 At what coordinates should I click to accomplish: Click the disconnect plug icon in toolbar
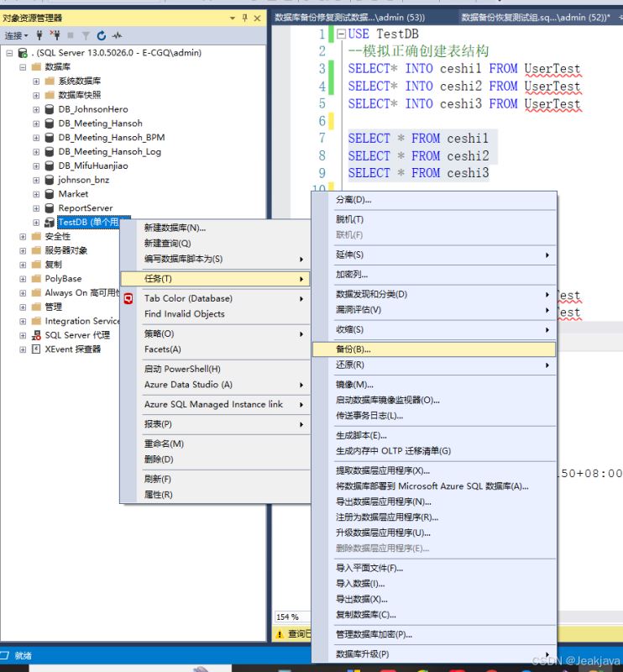(55, 35)
